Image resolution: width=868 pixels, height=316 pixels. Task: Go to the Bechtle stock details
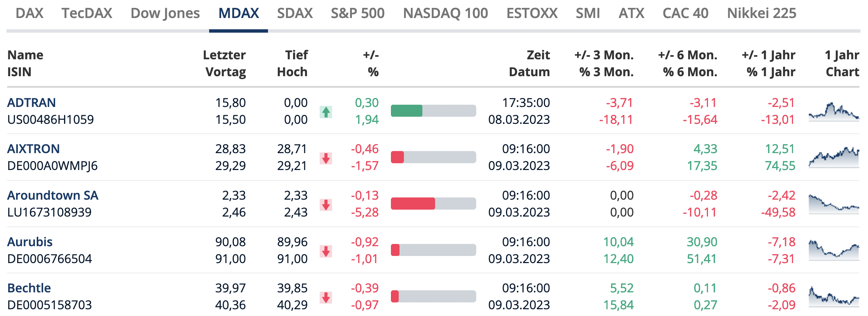29,288
